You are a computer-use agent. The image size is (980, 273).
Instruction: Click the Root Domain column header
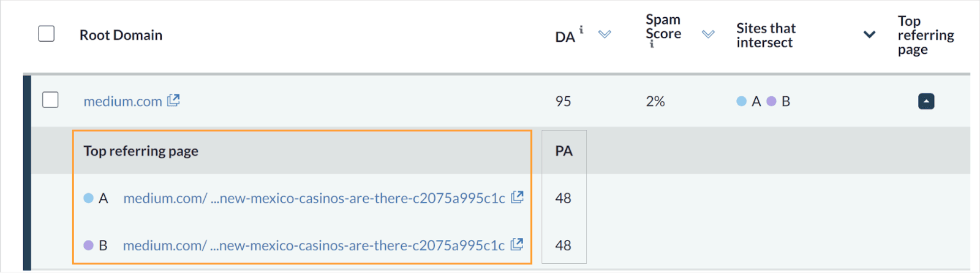tap(121, 35)
